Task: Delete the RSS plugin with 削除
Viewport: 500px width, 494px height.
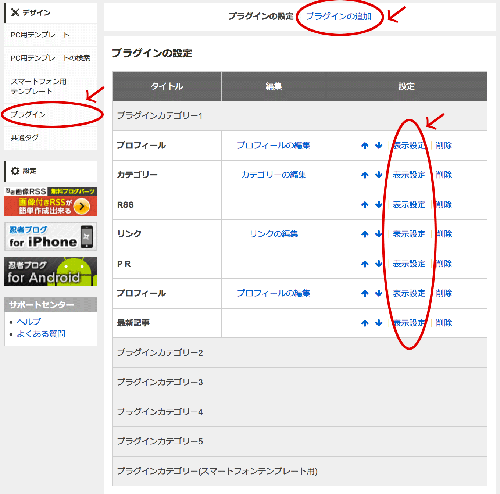Action: [444, 204]
